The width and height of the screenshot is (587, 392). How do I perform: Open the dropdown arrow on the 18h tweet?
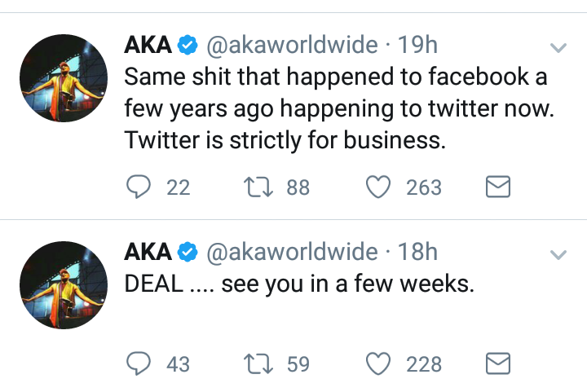(x=558, y=254)
